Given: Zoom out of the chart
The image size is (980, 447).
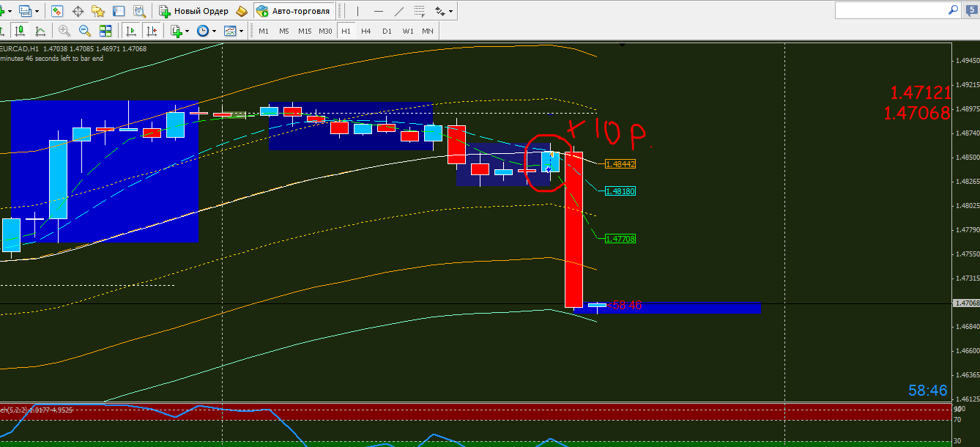Looking at the screenshot, I should coord(85,31).
